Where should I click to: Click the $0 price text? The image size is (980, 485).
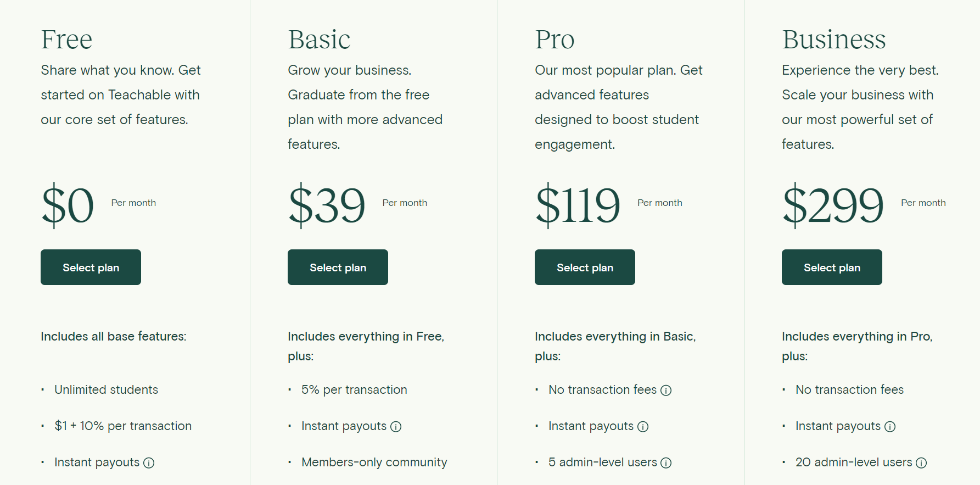68,205
